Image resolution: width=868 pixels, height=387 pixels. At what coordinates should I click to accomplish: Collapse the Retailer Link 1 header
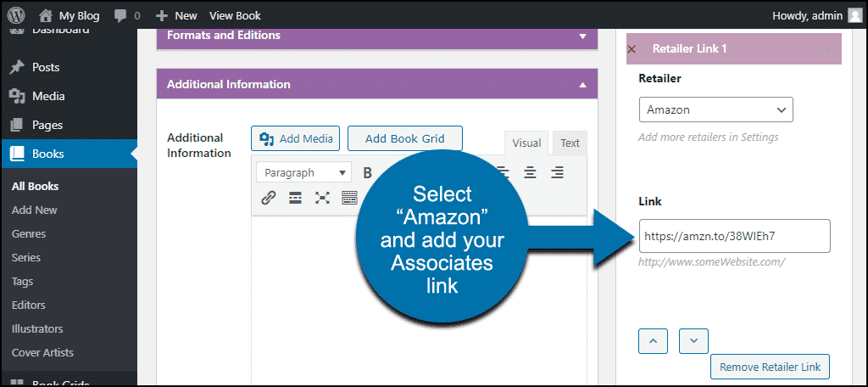826,49
